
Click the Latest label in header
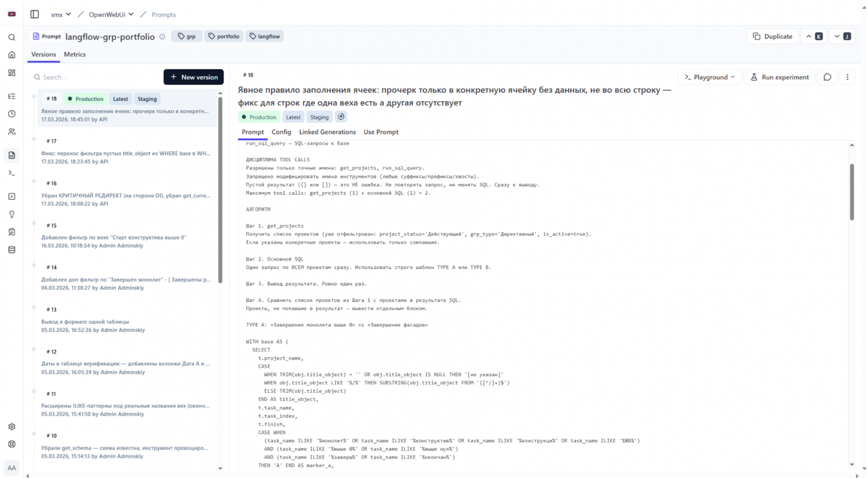(x=293, y=117)
